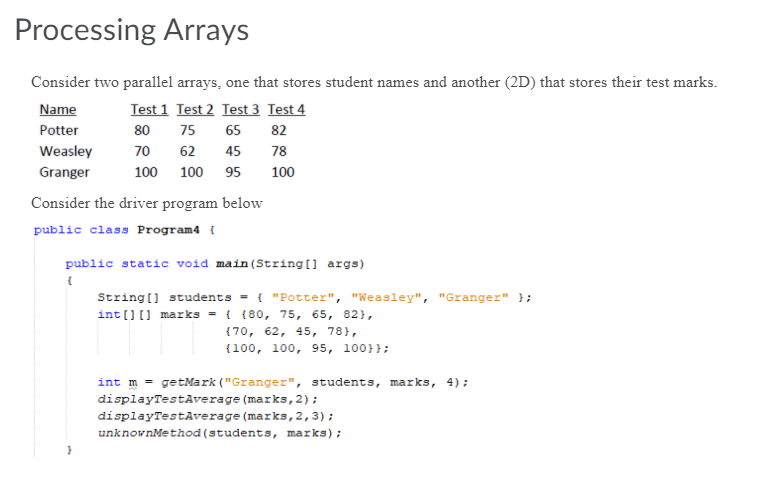Click 'displayTestAverage(marks,2);' line
The height and width of the screenshot is (486, 757).
[x=208, y=399]
